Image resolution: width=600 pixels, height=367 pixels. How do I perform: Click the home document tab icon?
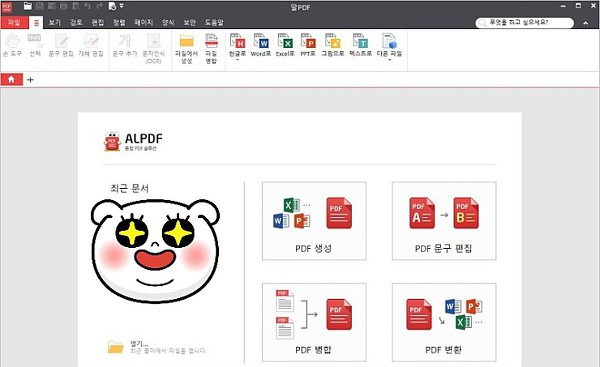click(x=11, y=79)
